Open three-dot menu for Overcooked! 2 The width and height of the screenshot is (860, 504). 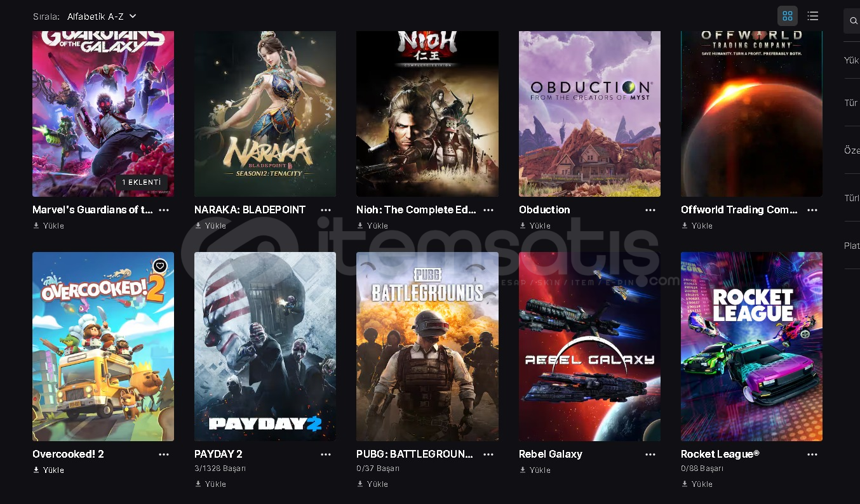coord(164,454)
